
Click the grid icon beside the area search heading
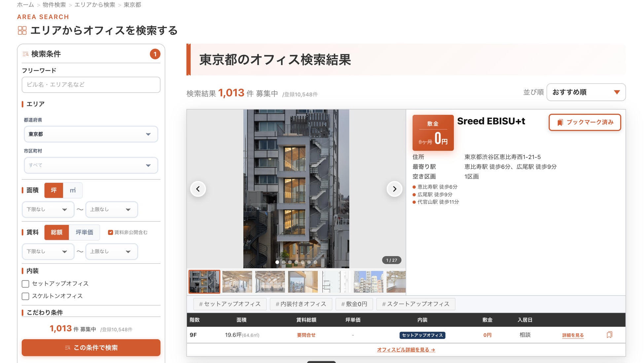(22, 31)
